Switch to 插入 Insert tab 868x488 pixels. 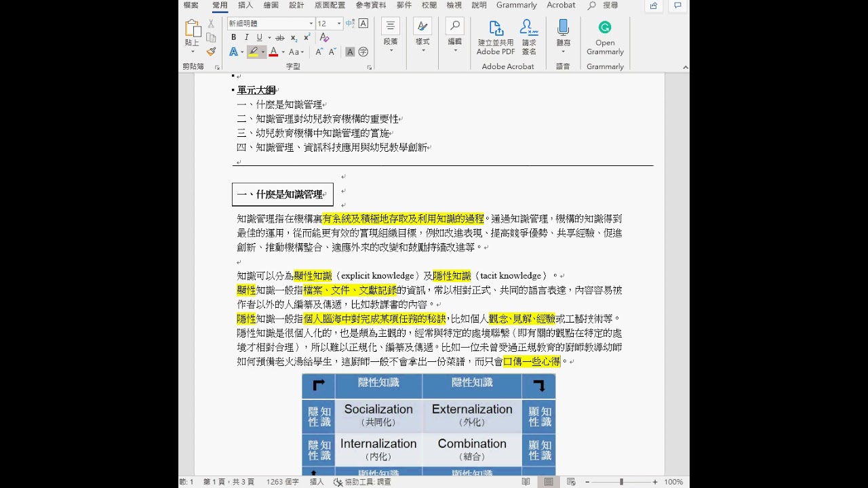[x=245, y=5]
